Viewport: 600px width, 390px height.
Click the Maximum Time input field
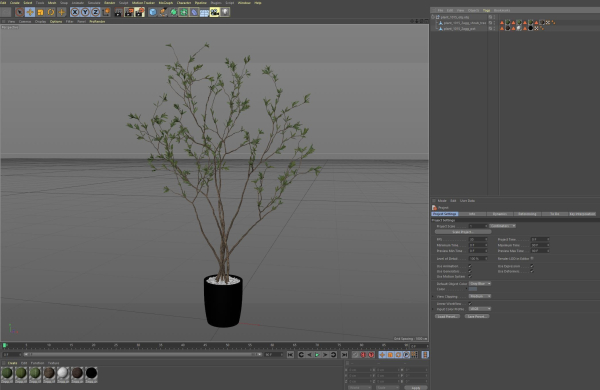pos(540,245)
